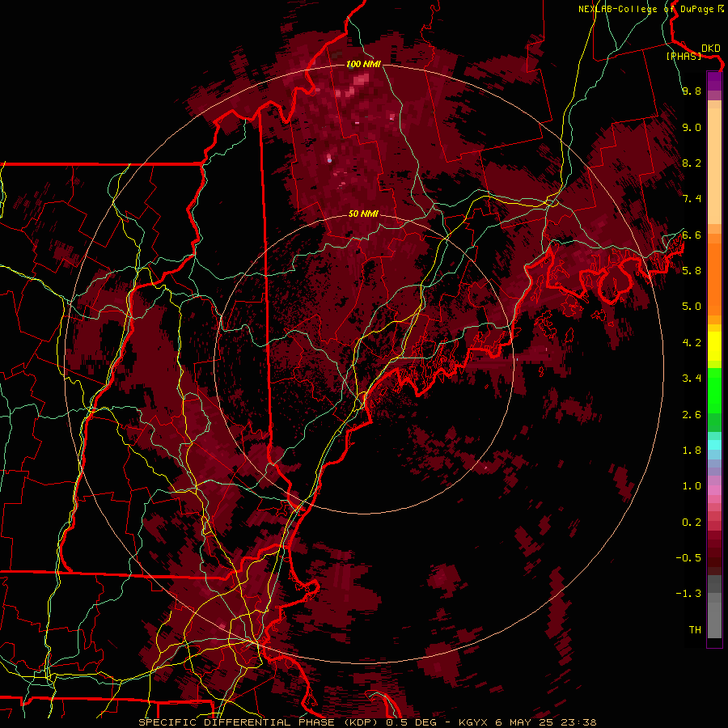The image size is (728, 728).
Task: Click the 1.8 value on color scale
Action: pyautogui.click(x=692, y=451)
